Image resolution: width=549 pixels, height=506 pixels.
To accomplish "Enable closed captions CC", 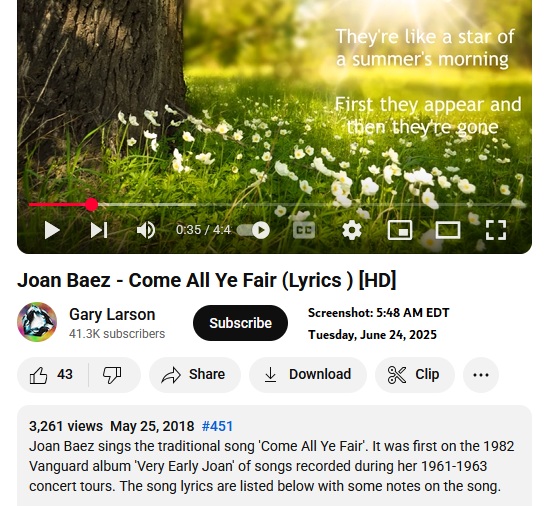I will [x=304, y=230].
